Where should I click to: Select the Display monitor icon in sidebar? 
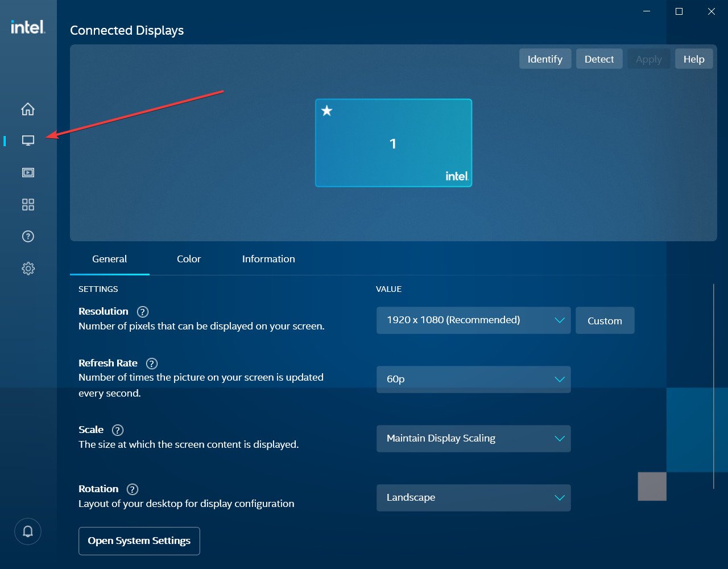click(28, 141)
